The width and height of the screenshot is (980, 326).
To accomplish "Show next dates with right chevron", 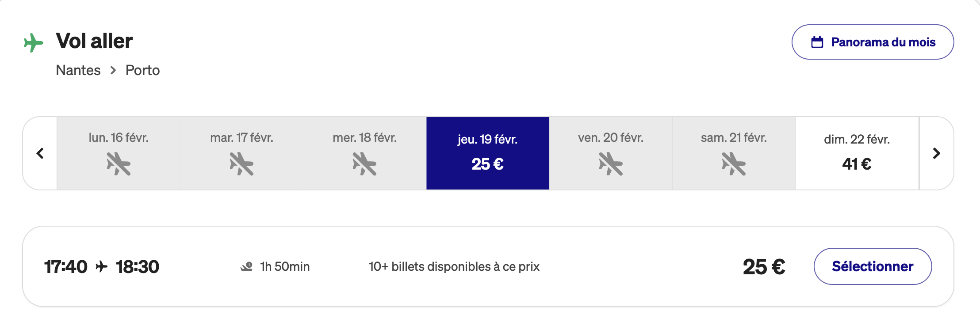I will 936,153.
